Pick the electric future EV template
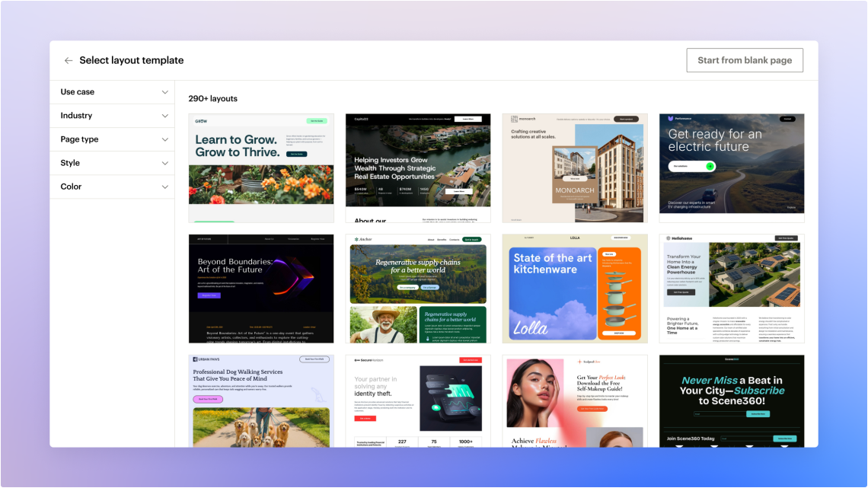The width and height of the screenshot is (868, 488). (x=732, y=168)
